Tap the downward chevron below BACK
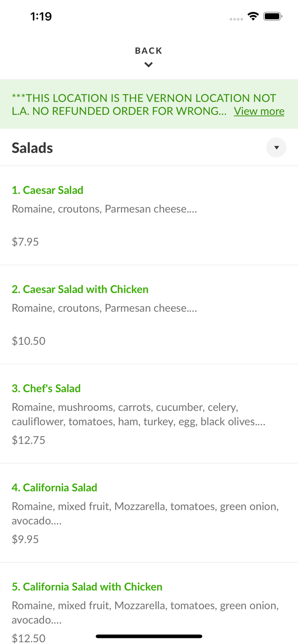 click(x=148, y=64)
